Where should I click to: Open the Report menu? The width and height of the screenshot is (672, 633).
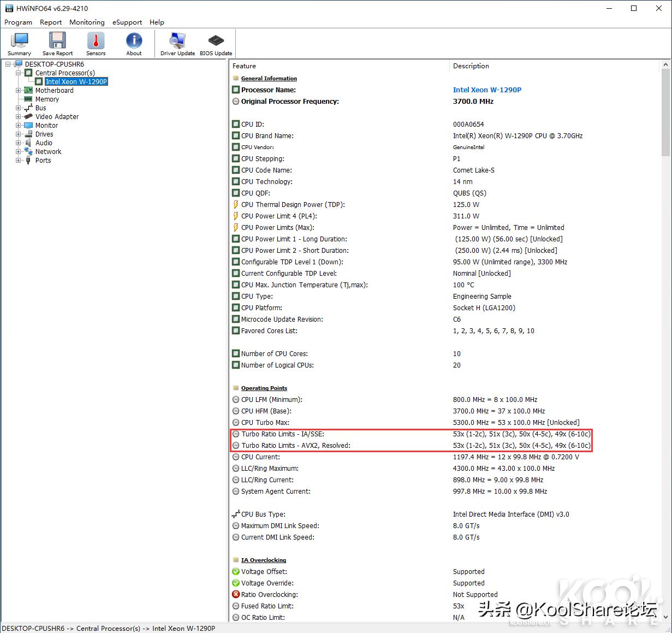tap(51, 22)
